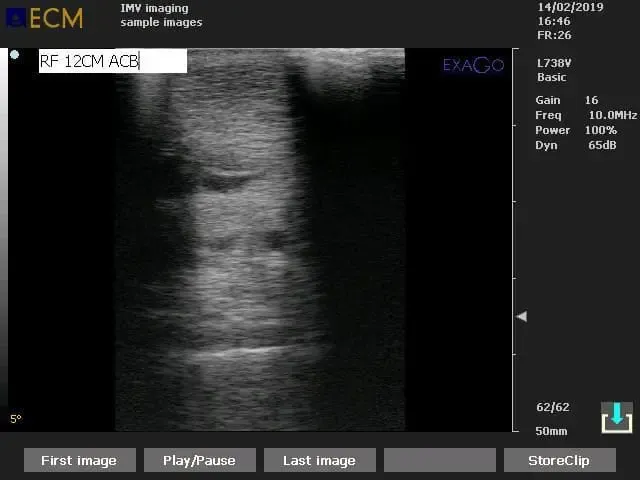
Task: Select the Power value 100%
Action: [x=600, y=130]
